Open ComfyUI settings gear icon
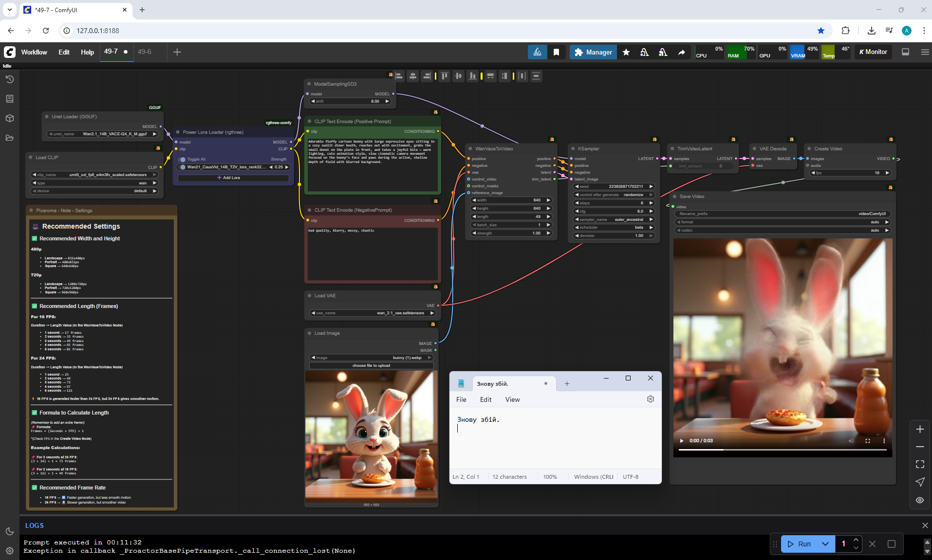The width and height of the screenshot is (932, 560). [x=10, y=551]
